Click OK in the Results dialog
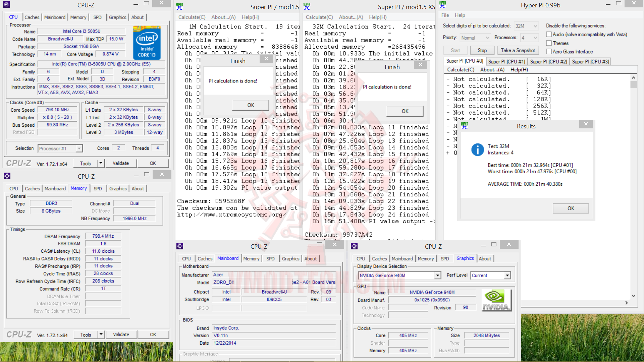 pyautogui.click(x=571, y=208)
